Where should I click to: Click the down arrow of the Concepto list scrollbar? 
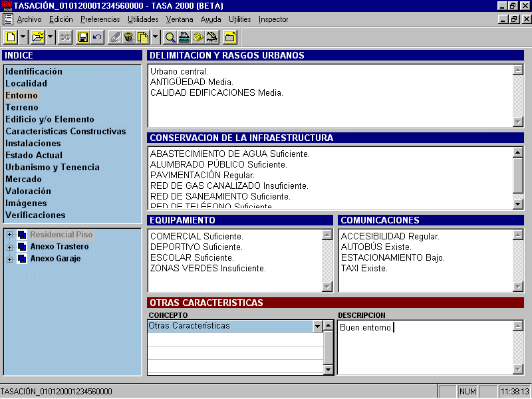(x=329, y=370)
